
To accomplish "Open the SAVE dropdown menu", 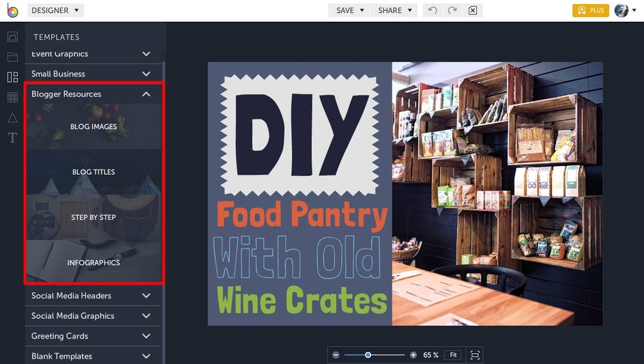I will tap(349, 10).
